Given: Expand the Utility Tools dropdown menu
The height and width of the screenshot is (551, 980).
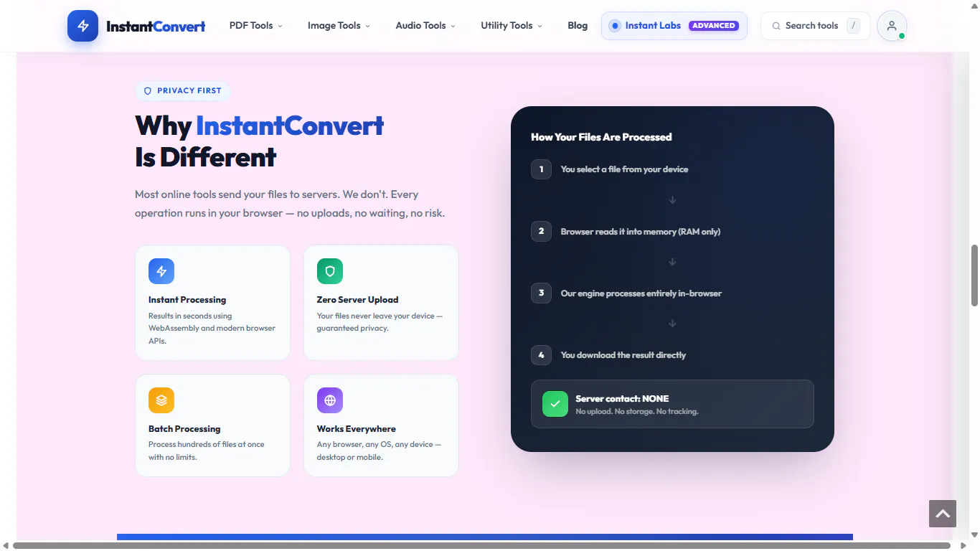Looking at the screenshot, I should coord(512,26).
